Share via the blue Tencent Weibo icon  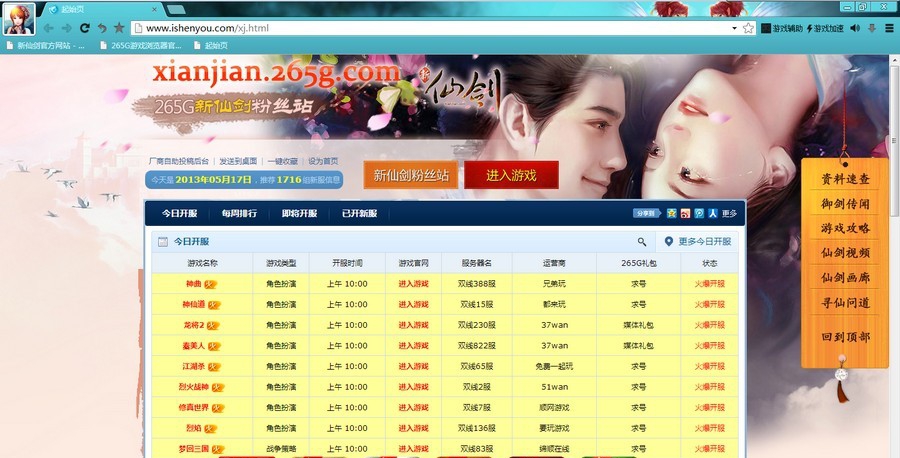click(699, 213)
